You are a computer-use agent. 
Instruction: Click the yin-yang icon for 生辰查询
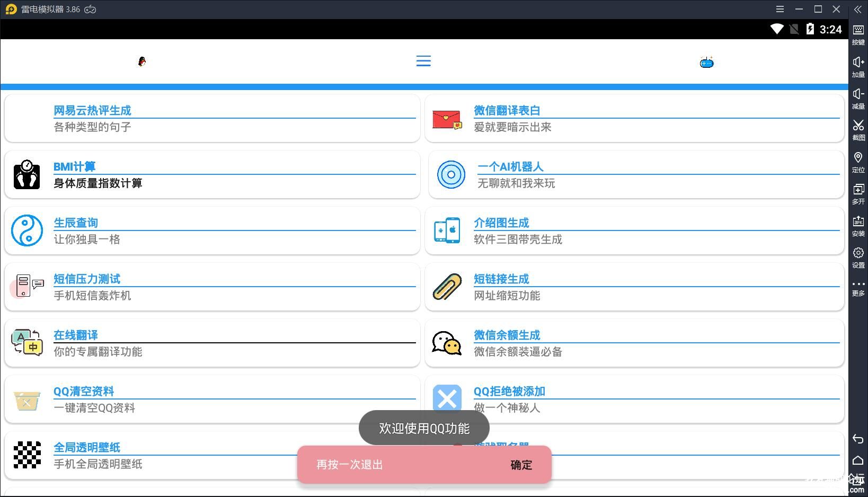tap(26, 230)
